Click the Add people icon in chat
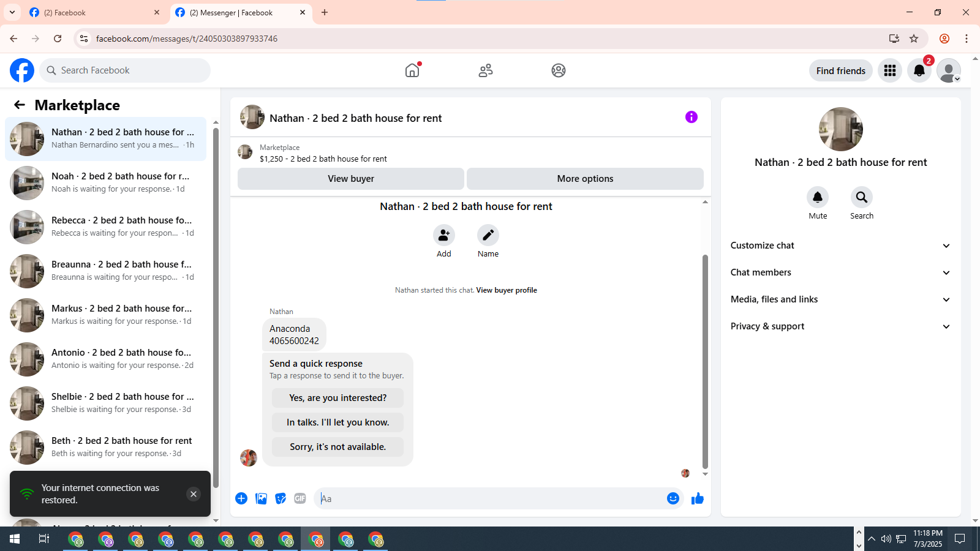The height and width of the screenshot is (551, 980). tap(444, 235)
